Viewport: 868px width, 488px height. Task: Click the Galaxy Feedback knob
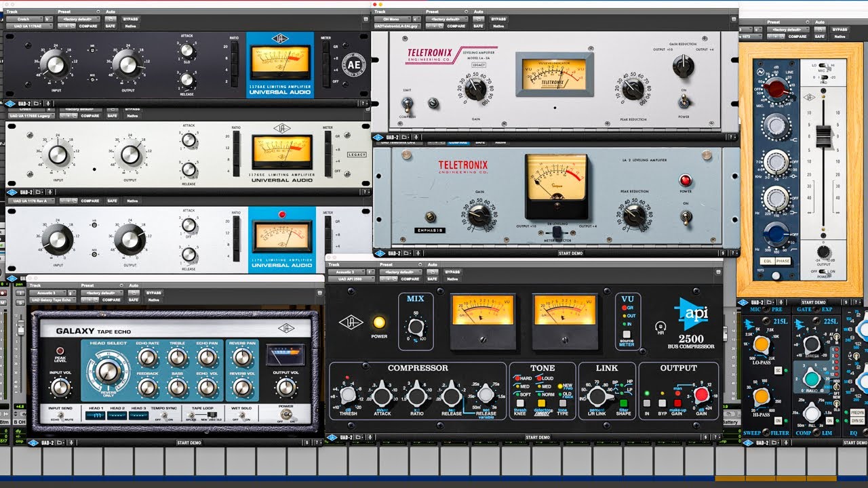(x=147, y=387)
